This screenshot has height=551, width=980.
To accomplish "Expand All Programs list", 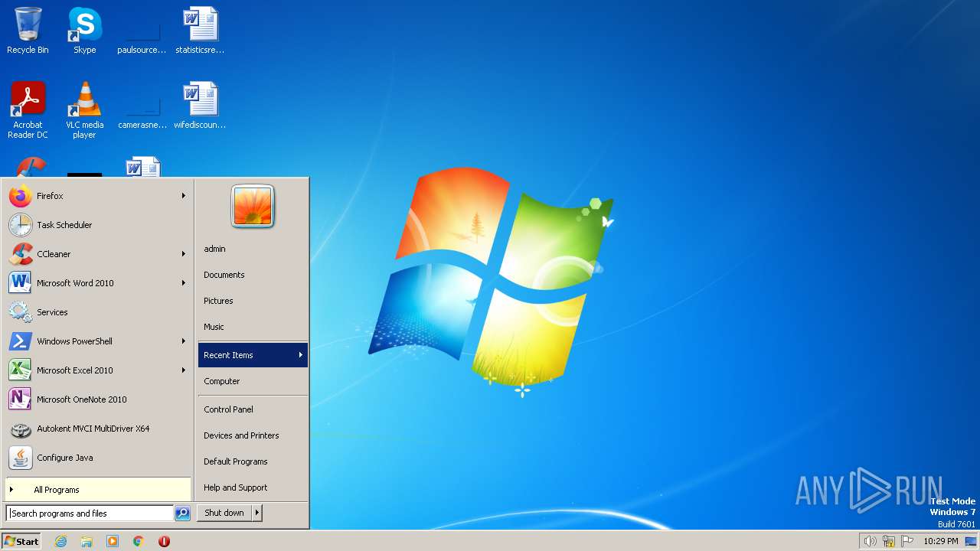I will pos(98,490).
